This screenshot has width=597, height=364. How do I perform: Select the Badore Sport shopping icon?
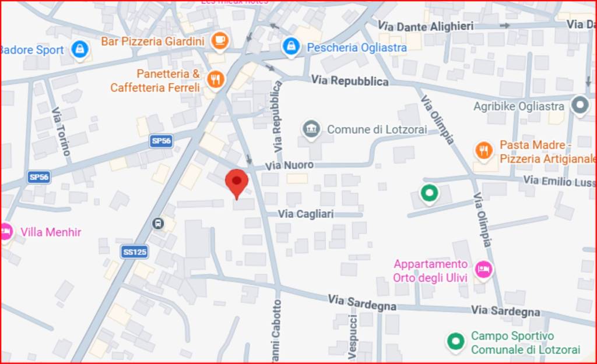click(79, 50)
